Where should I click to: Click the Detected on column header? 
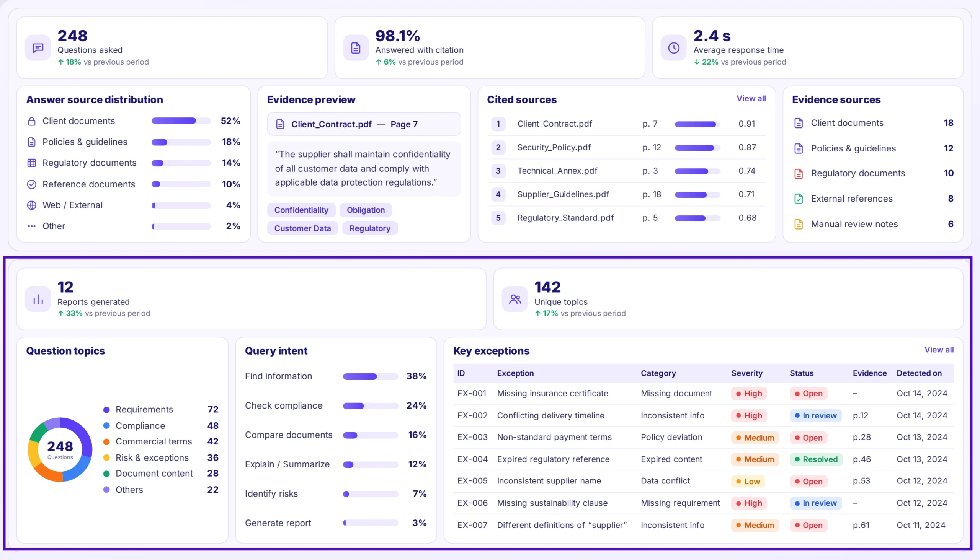919,373
